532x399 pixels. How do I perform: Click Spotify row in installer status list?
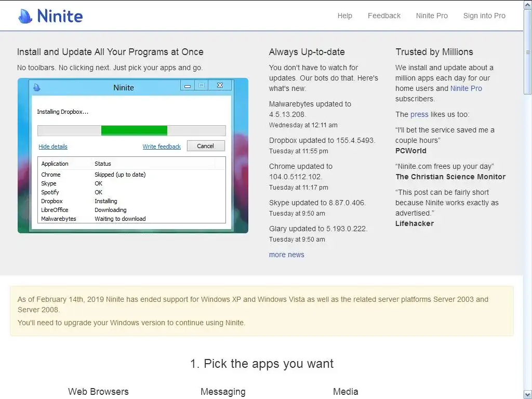tap(131, 192)
